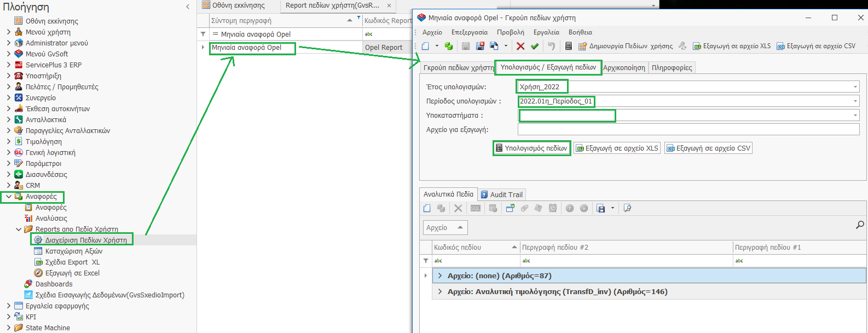The width and height of the screenshot is (868, 333).
Task: Open the Έτος υπολογισμών dropdown
Action: 855,87
